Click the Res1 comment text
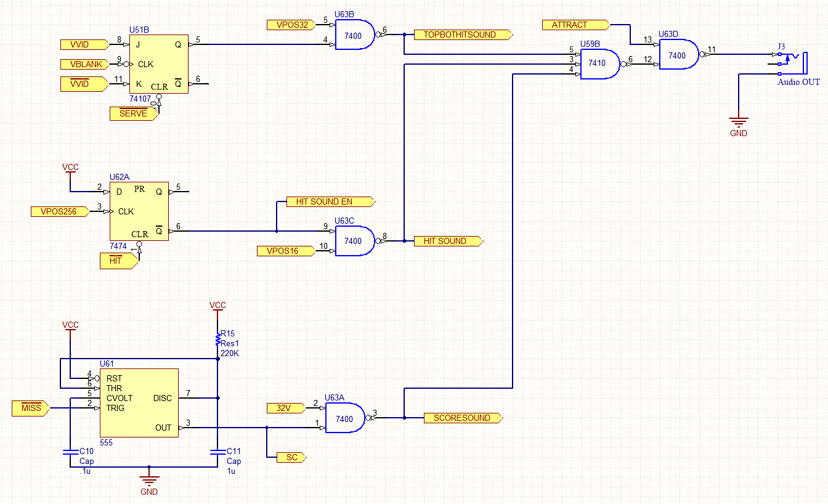The width and height of the screenshot is (828, 504). click(230, 343)
